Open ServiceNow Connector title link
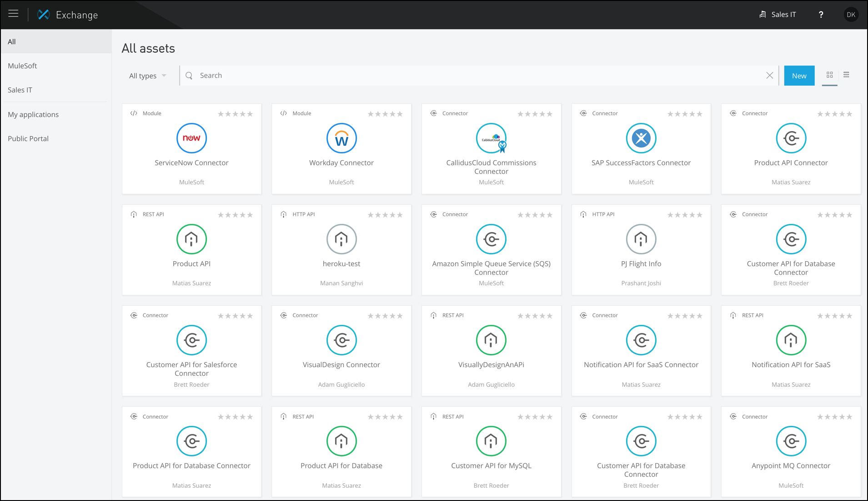The height and width of the screenshot is (501, 868). coord(191,162)
